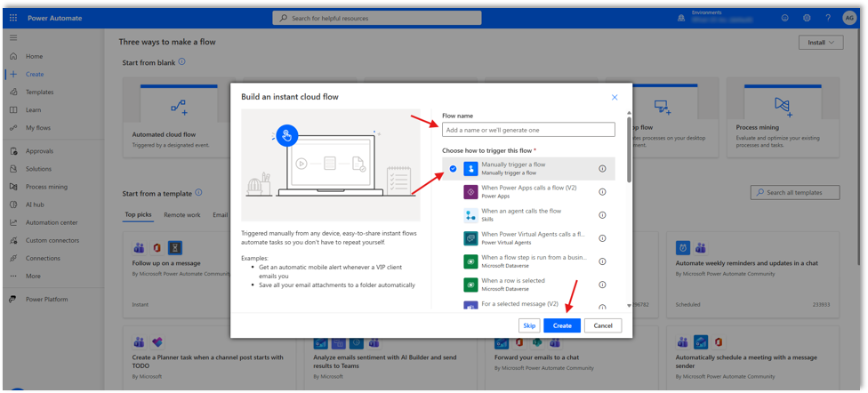
Task: Click the app launcher waffle icon
Action: click(x=12, y=18)
